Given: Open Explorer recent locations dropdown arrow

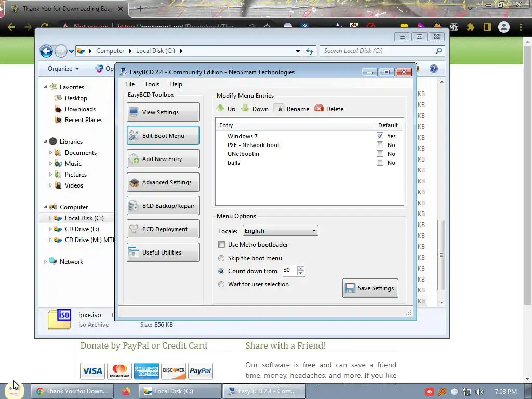Looking at the screenshot, I should click(x=71, y=51).
